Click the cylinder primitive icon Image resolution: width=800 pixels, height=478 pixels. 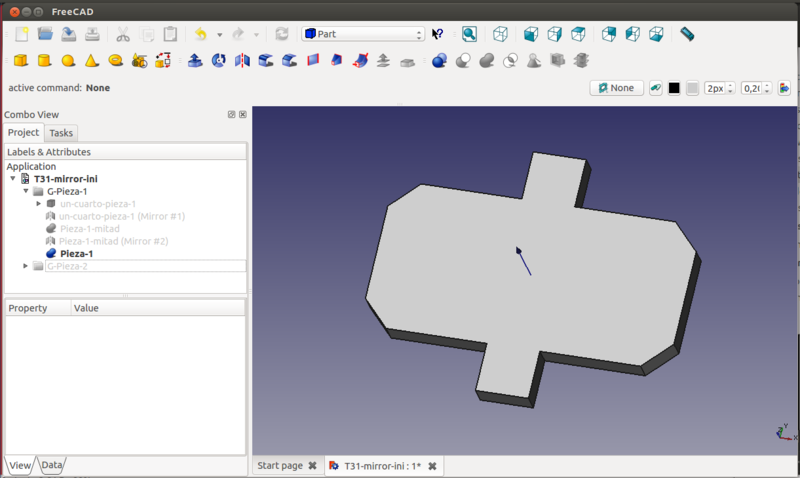pyautogui.click(x=44, y=60)
